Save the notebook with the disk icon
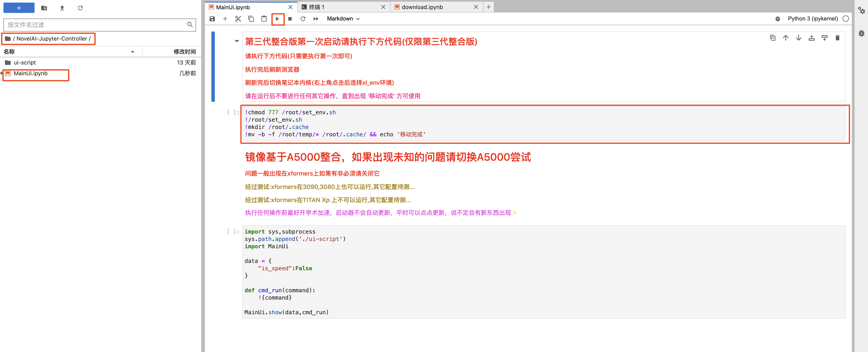868x352 pixels. click(x=212, y=19)
